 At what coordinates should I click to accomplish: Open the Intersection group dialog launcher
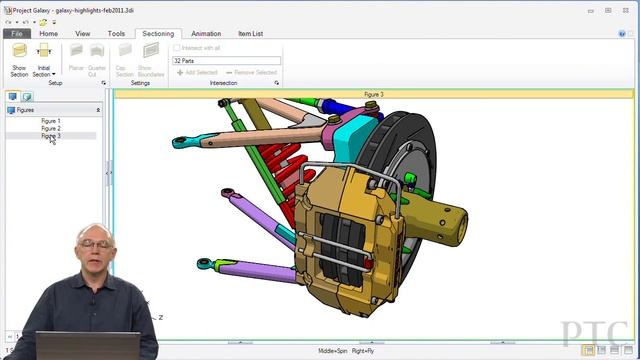(277, 83)
